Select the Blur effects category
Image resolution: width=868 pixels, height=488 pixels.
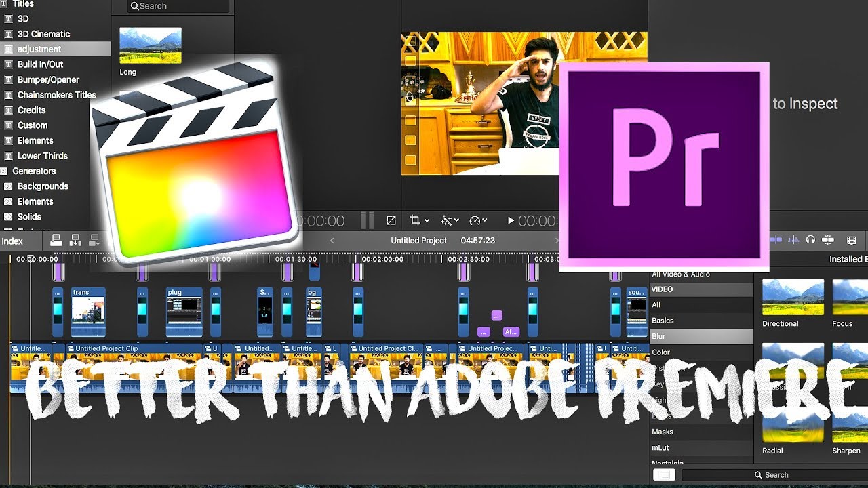(702, 336)
